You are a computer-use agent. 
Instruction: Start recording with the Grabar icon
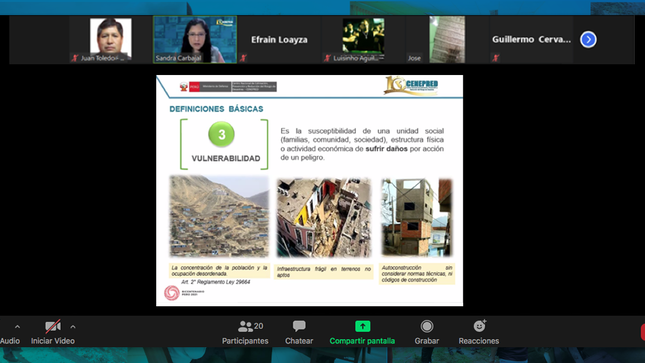point(427,326)
